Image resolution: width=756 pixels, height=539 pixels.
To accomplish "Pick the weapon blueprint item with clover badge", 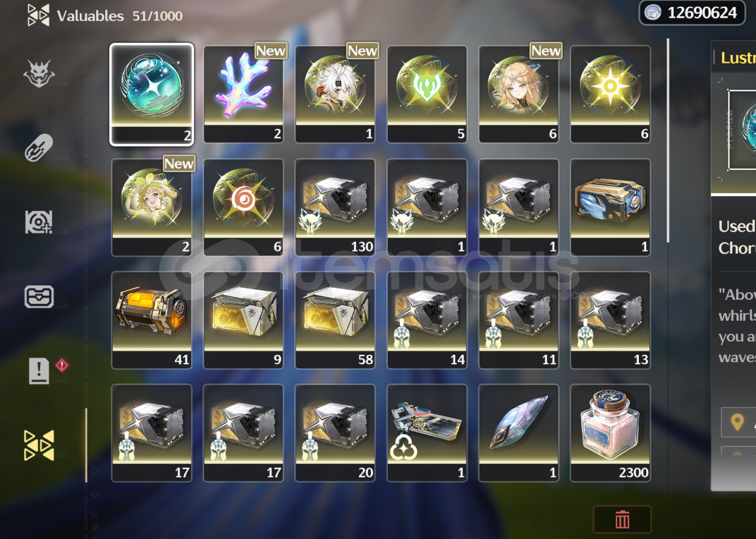I will click(x=427, y=433).
